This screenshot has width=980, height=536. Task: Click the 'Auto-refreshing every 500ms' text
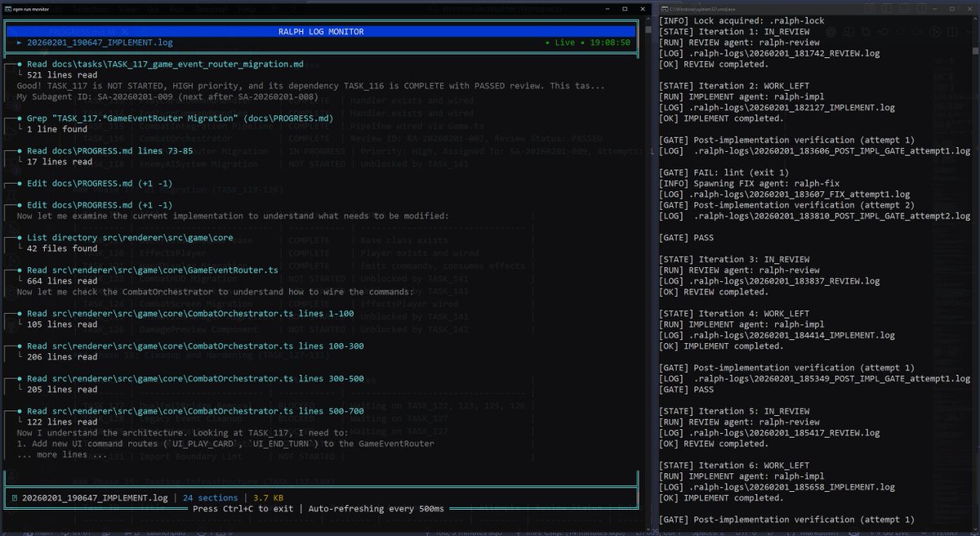[376, 507]
